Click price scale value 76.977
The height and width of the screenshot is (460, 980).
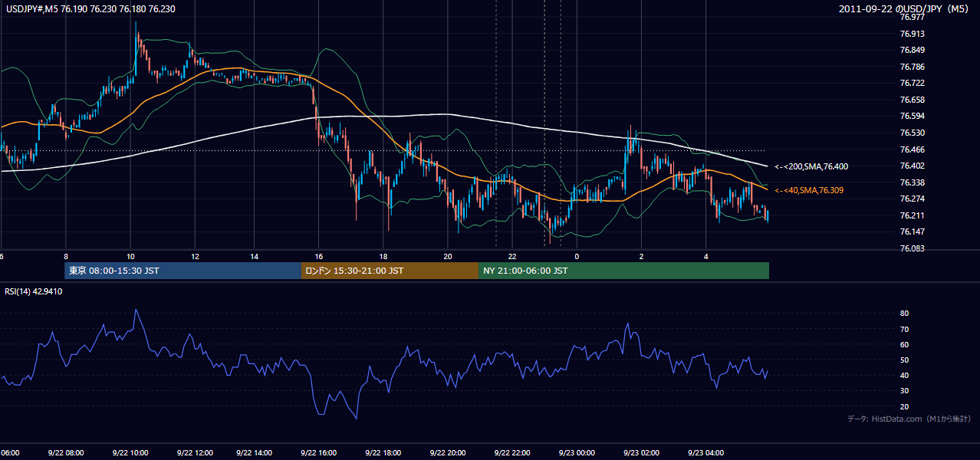913,17
